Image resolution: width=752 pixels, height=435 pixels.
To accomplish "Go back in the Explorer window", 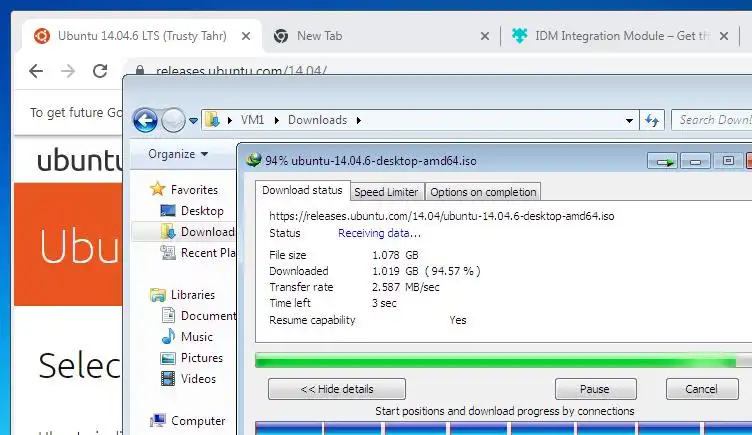I will point(145,120).
